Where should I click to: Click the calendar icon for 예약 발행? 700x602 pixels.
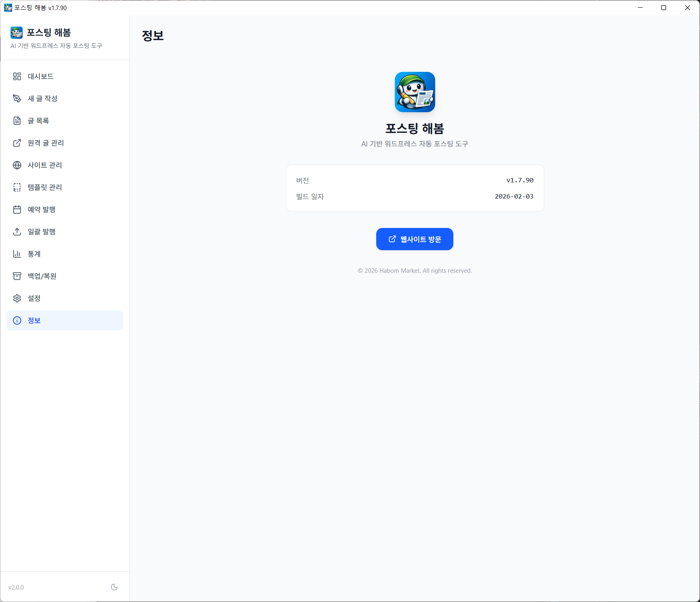click(x=17, y=209)
